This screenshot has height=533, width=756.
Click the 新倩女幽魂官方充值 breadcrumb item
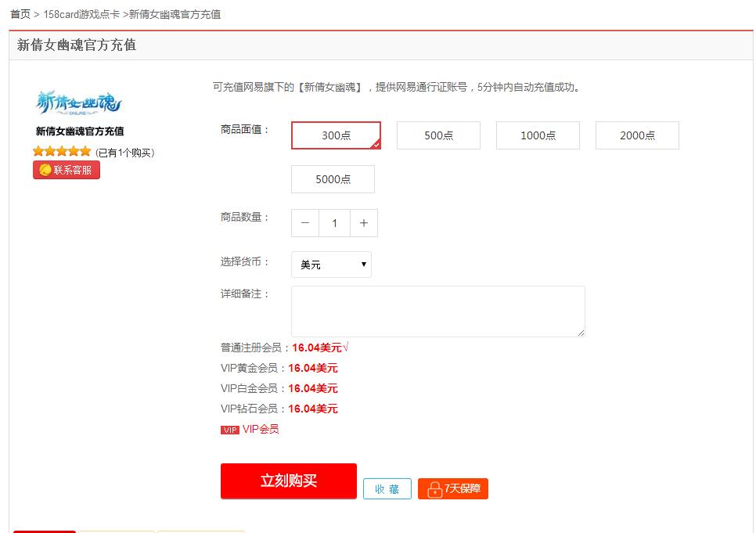point(175,14)
